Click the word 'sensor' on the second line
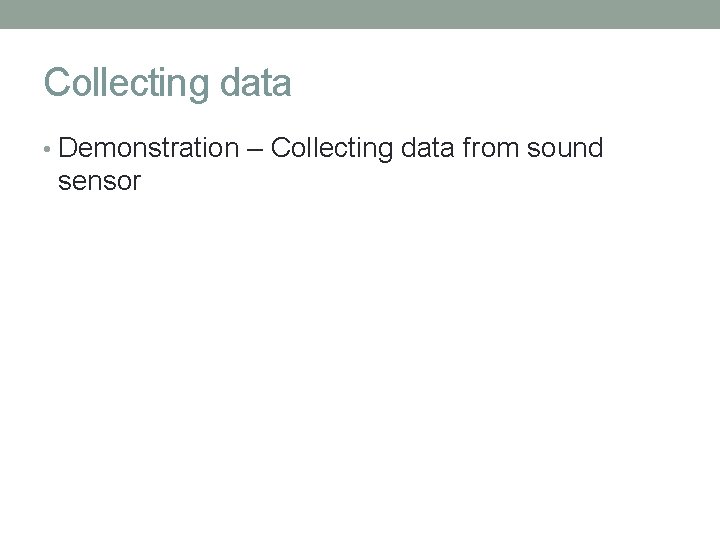720x540 pixels. point(100,182)
